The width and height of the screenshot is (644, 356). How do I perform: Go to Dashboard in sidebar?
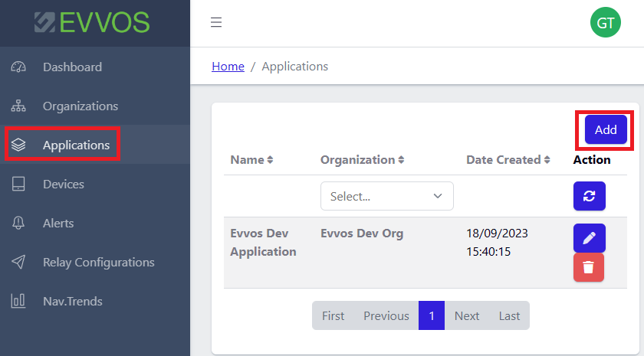pyautogui.click(x=95, y=67)
